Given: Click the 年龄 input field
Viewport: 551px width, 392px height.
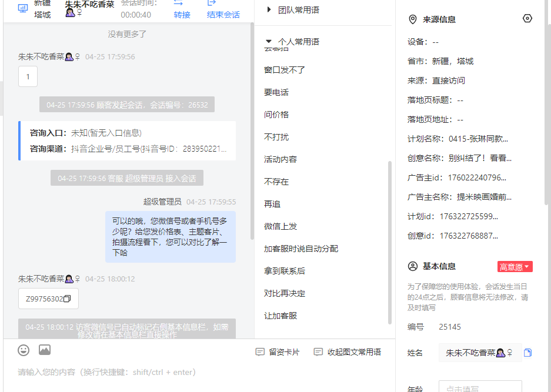Looking at the screenshot, I should (x=480, y=386).
